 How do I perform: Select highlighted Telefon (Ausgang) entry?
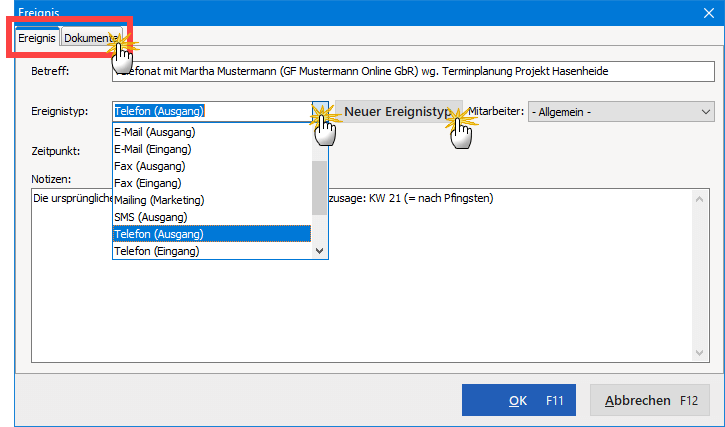pos(212,234)
